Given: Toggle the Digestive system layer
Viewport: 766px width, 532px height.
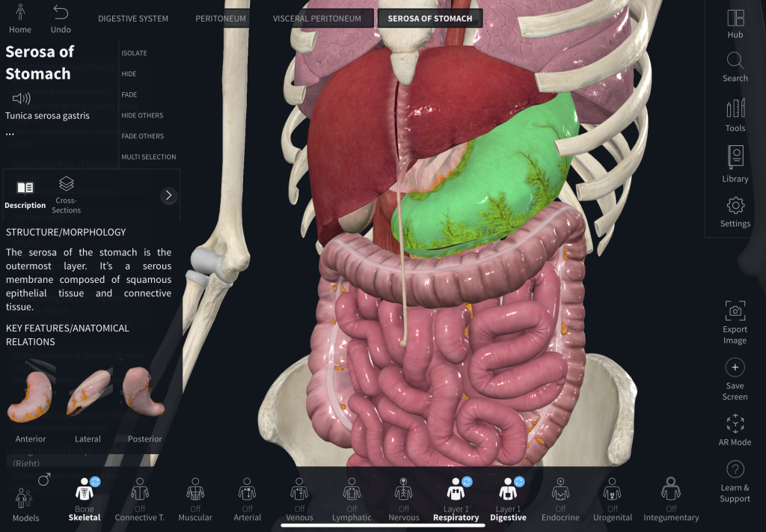Looking at the screenshot, I should click(x=508, y=500).
